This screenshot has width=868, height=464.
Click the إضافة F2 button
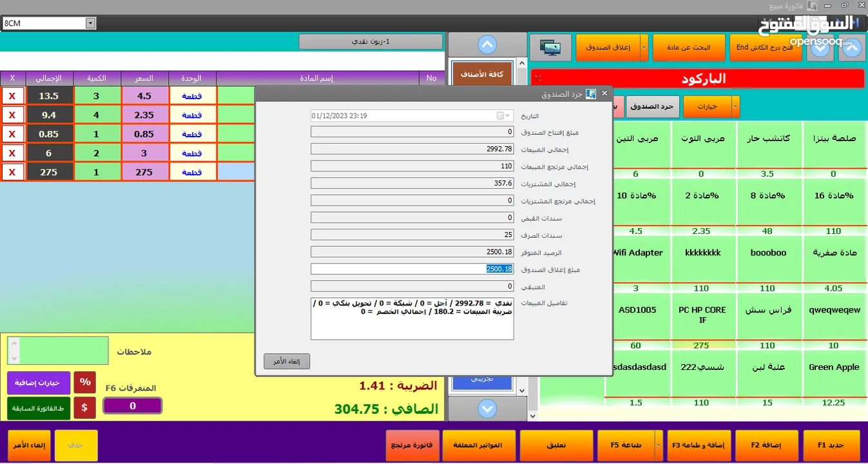tap(766, 445)
